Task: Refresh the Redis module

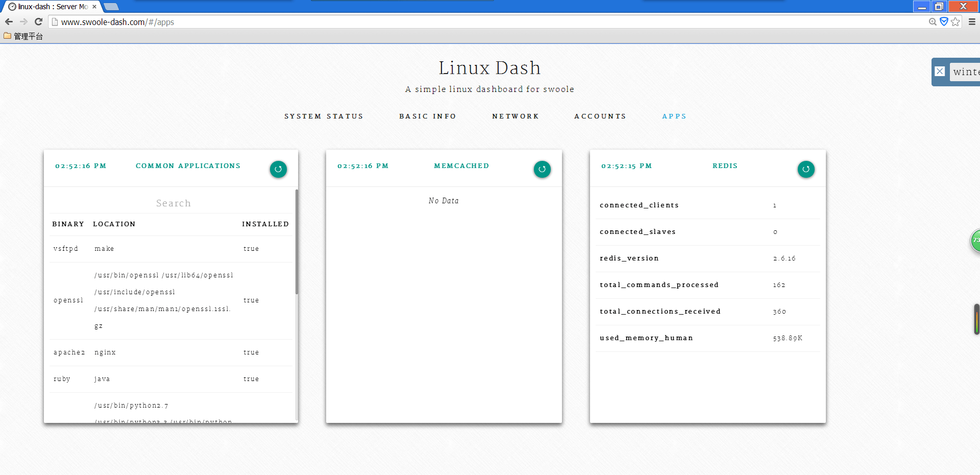Action: pos(805,169)
